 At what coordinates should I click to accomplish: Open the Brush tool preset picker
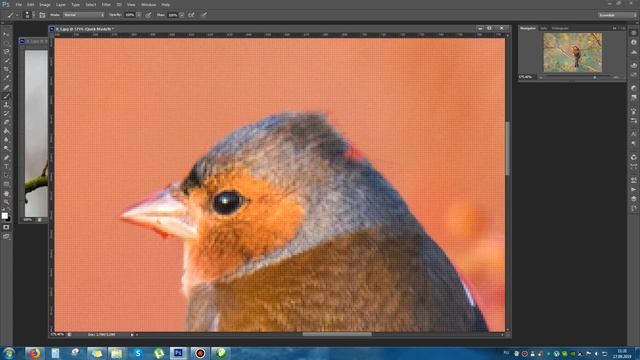[x=12, y=15]
